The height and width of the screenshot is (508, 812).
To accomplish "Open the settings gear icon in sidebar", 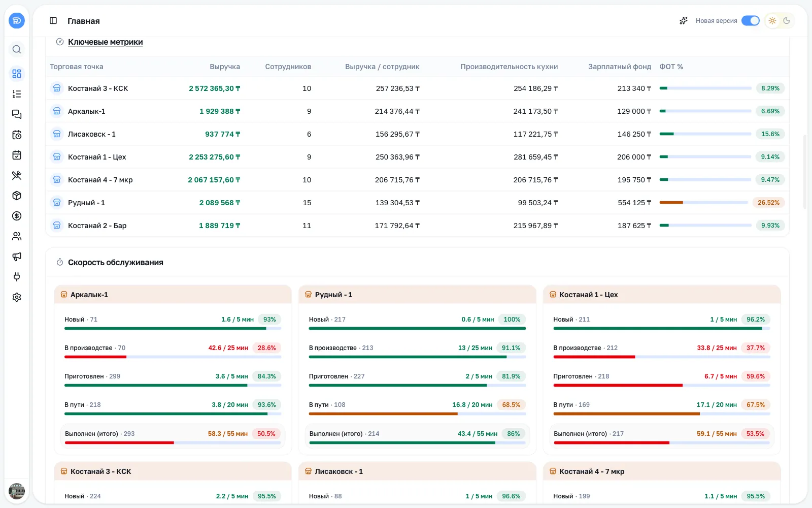I will 17,297.
